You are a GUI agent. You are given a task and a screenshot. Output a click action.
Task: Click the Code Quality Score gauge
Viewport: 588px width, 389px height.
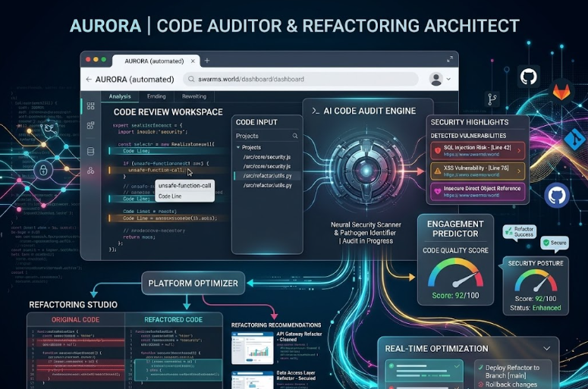click(455, 274)
